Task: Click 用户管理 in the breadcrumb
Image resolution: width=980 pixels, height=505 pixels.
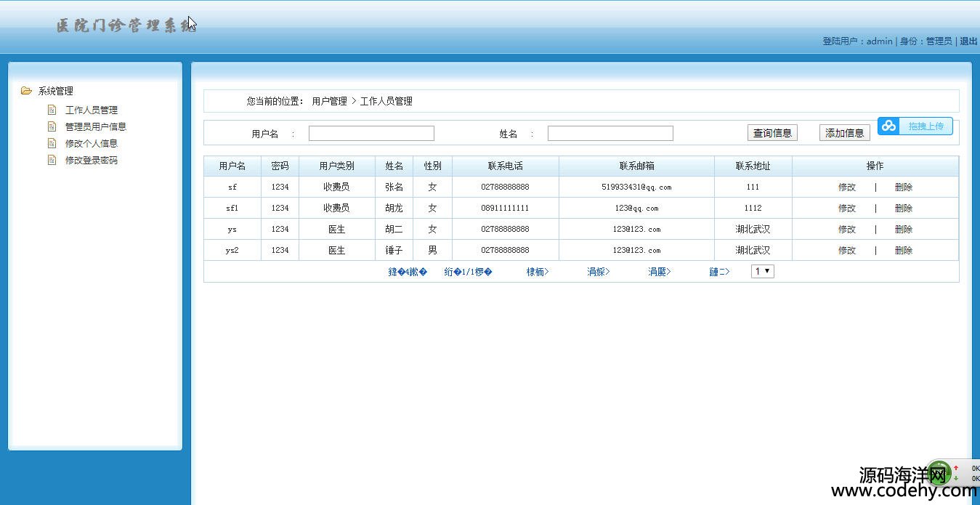Action: pos(330,101)
